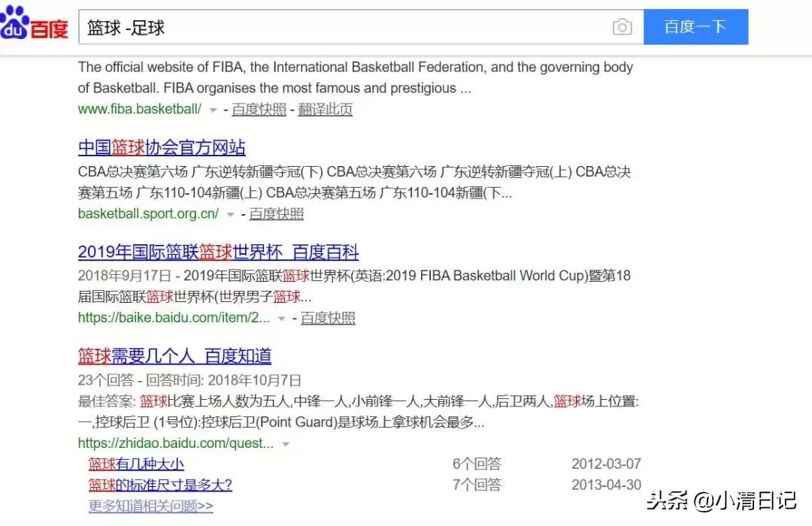Open 百度快照 for the Baidu Baike result
The image size is (812, 526).
click(327, 318)
